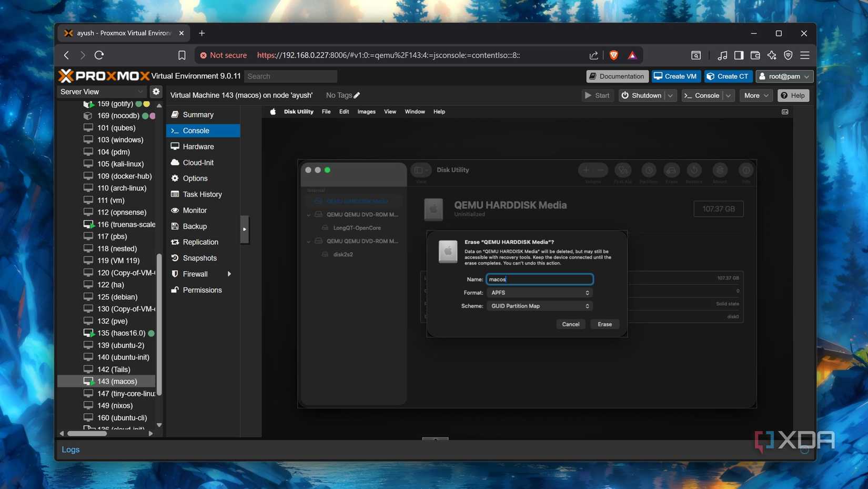The width and height of the screenshot is (868, 489).
Task: Open the Server View settings gear
Action: coord(156,92)
